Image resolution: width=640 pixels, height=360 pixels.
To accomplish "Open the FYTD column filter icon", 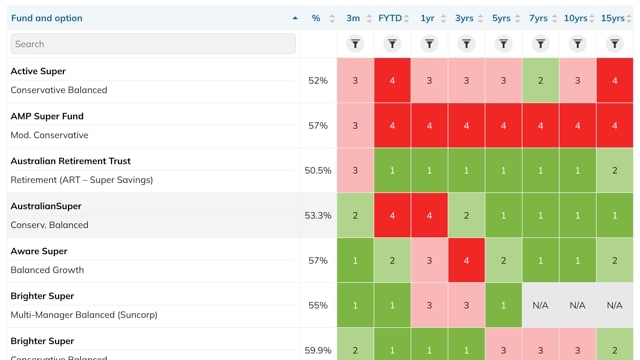I will coord(392,44).
